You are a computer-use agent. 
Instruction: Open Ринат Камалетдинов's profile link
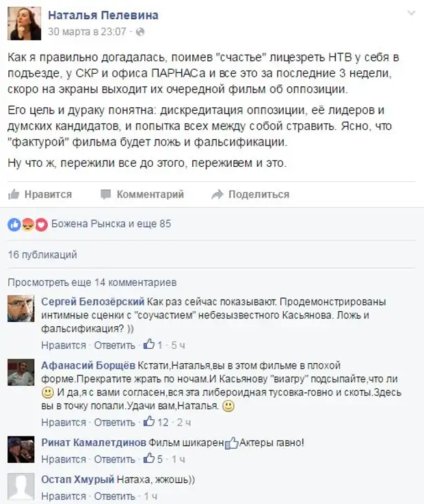94,442
